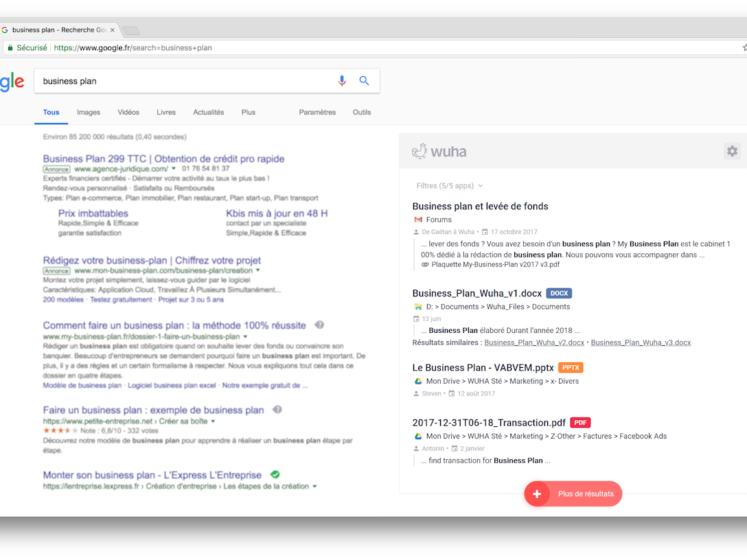Click Plaquette My-Business-Plan v2017 v3.pdf attachment
Viewport: 747px width, 560px height.
point(496,265)
